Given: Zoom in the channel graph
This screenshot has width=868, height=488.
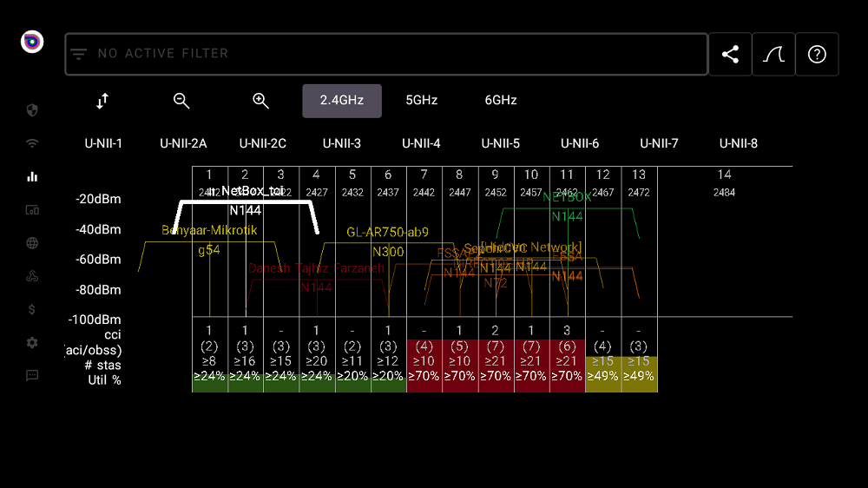Looking at the screenshot, I should [x=260, y=101].
